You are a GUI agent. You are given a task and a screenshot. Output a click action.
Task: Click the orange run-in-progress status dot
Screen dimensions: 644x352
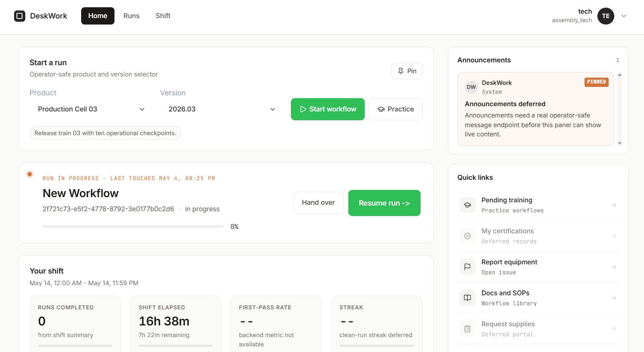(x=30, y=174)
